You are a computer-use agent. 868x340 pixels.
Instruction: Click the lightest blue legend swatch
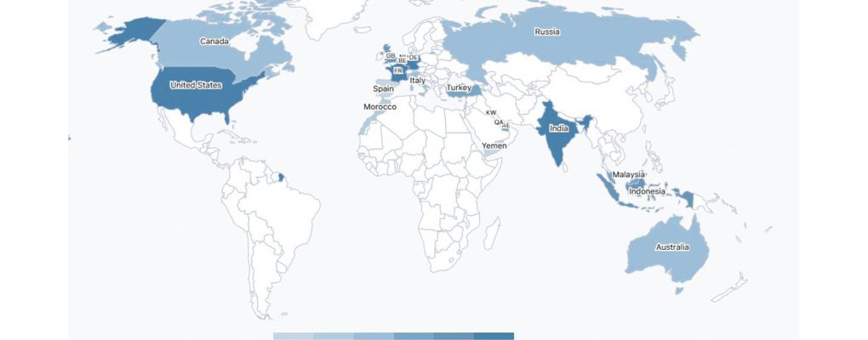(x=293, y=336)
